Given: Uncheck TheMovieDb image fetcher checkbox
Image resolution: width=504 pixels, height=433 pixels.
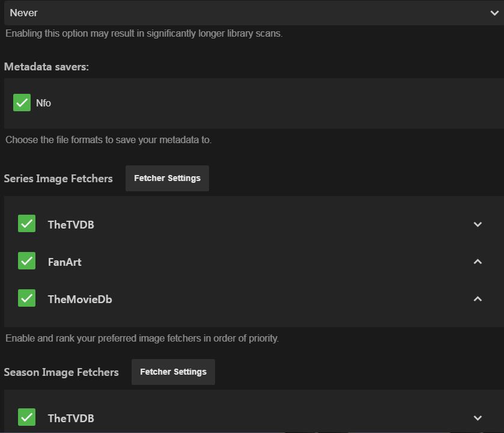Looking at the screenshot, I should point(27,298).
